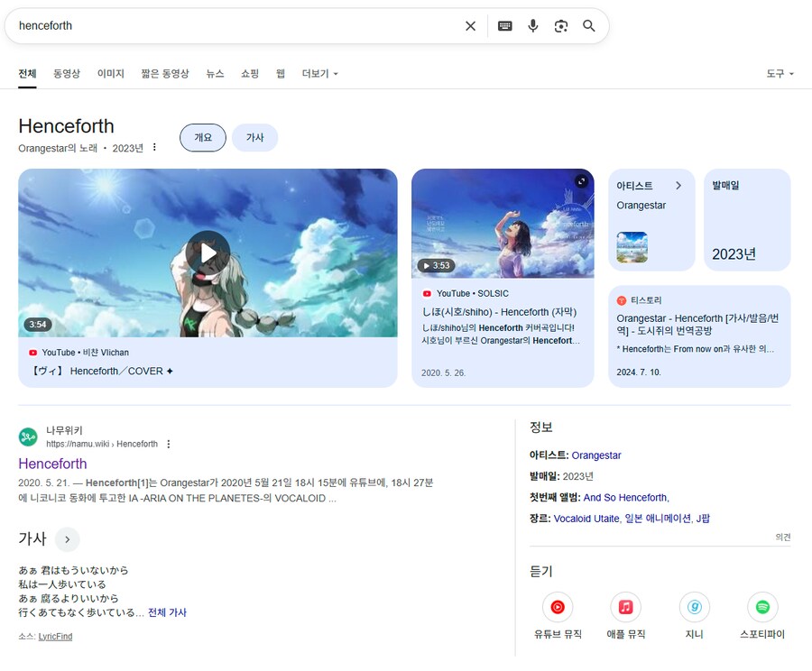Open the on-screen keyboard input icon
812x671 pixels.
tap(505, 26)
